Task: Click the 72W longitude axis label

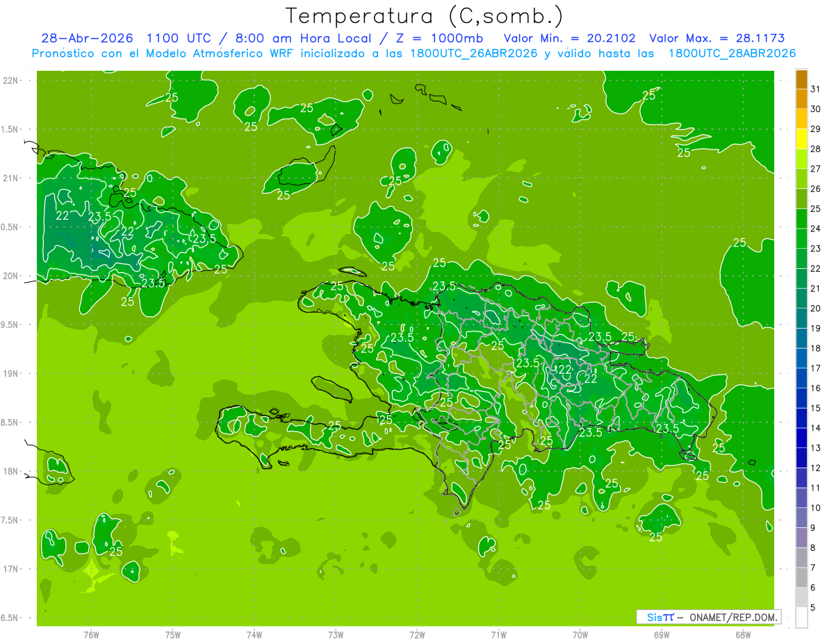Action: [417, 635]
